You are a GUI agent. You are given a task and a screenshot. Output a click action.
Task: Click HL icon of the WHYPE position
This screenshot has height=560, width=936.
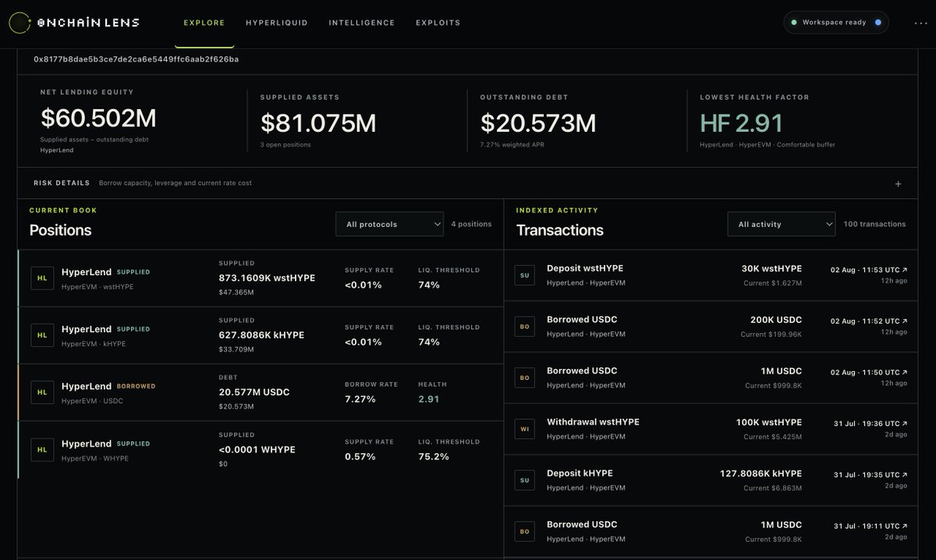coord(41,450)
